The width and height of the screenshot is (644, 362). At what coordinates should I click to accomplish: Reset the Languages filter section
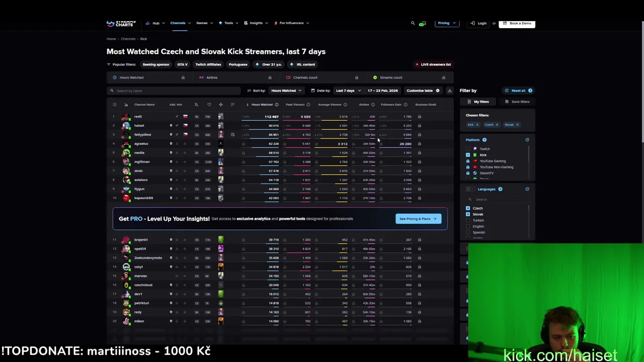pyautogui.click(x=527, y=189)
